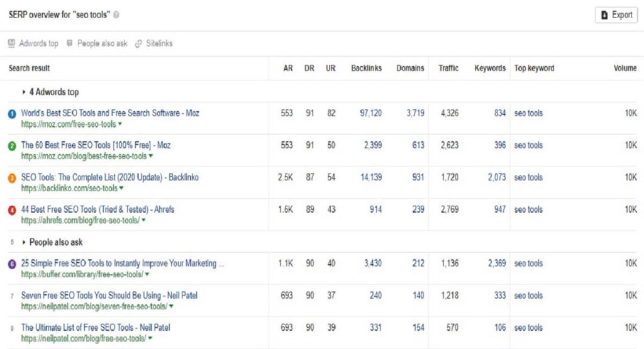Open the Seven Free SEO Tools Neil Patel link
This screenshot has width=644, height=349.
point(109,295)
